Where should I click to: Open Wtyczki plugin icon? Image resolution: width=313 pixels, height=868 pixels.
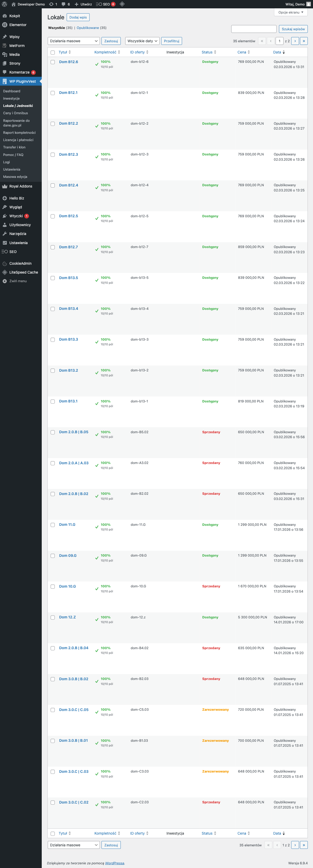(x=5, y=216)
